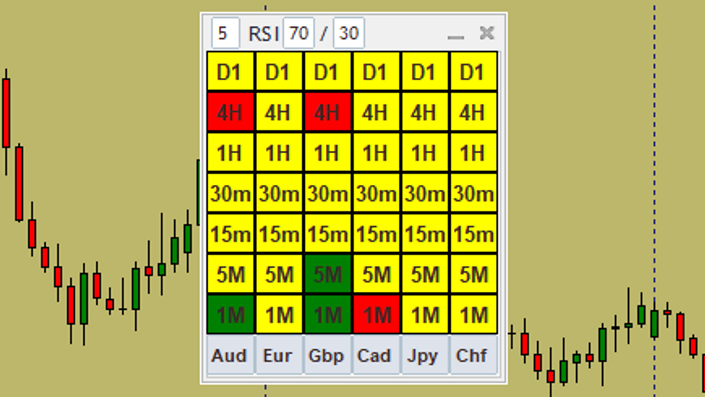Open the Eur currency button
The image size is (705, 397).
279,355
